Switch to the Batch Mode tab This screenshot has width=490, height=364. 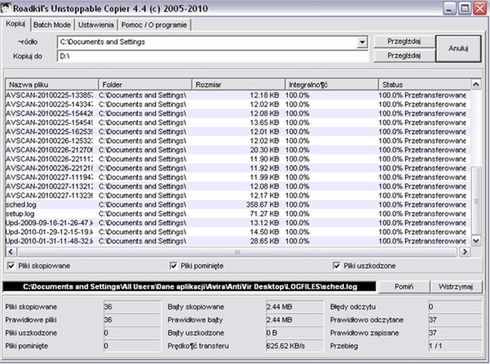click(x=52, y=25)
